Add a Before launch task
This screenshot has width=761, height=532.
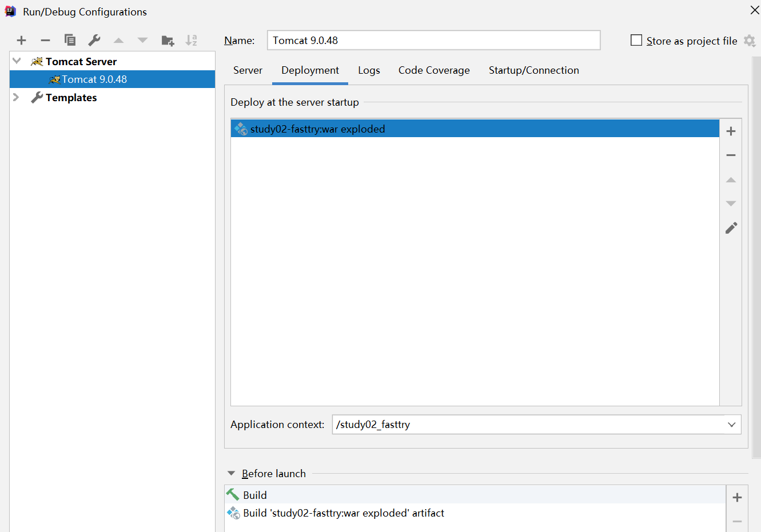(738, 497)
